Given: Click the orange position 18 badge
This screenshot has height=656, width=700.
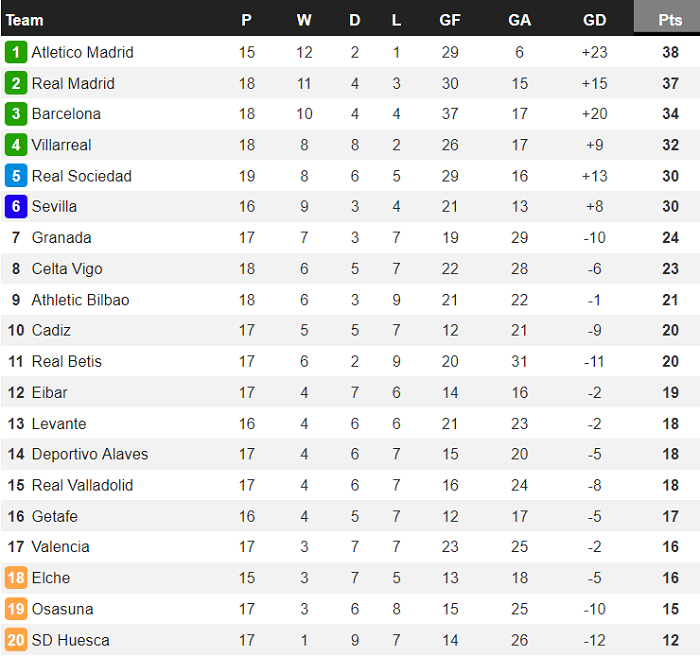Looking at the screenshot, I should 15,578.
